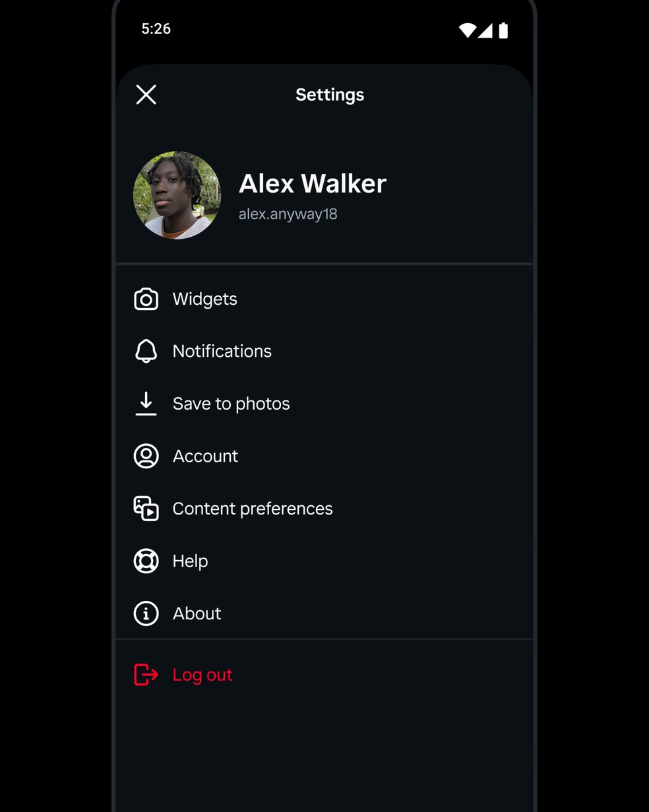Tap the Notifications bell icon
This screenshot has height=812, width=649.
146,352
